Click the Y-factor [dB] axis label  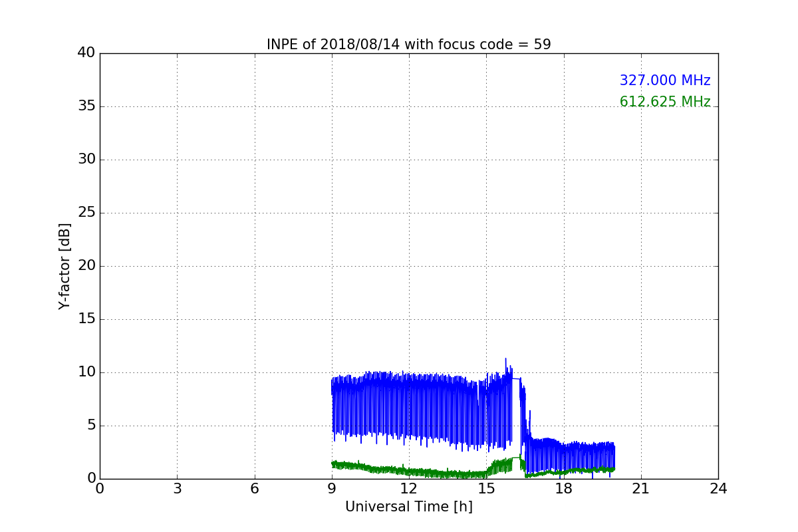point(65,266)
